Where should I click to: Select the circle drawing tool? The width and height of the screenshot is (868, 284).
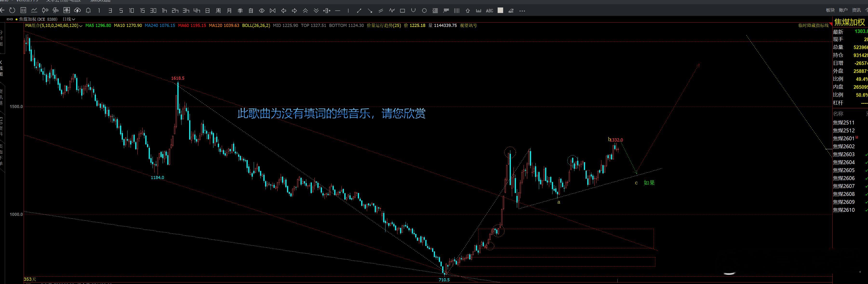coord(425,11)
